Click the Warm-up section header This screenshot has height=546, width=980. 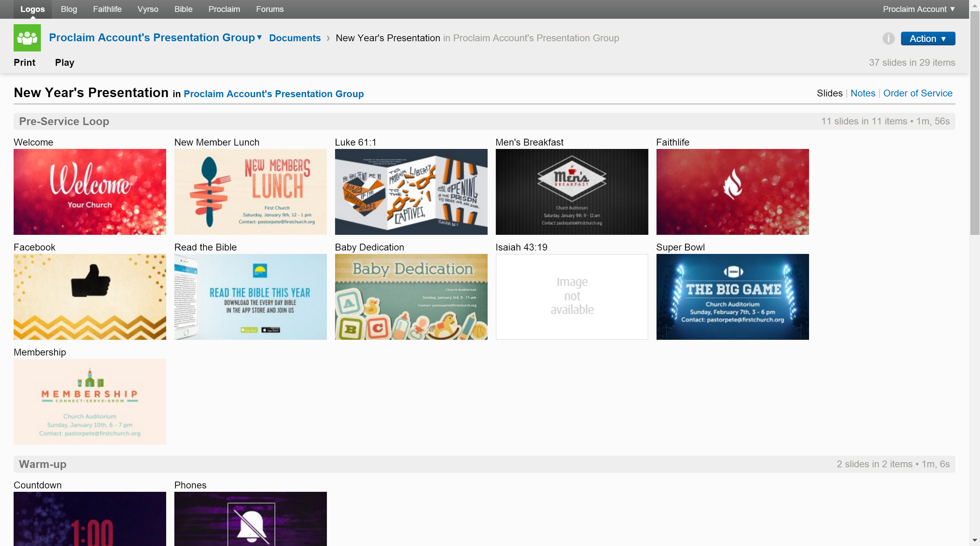coord(484,464)
